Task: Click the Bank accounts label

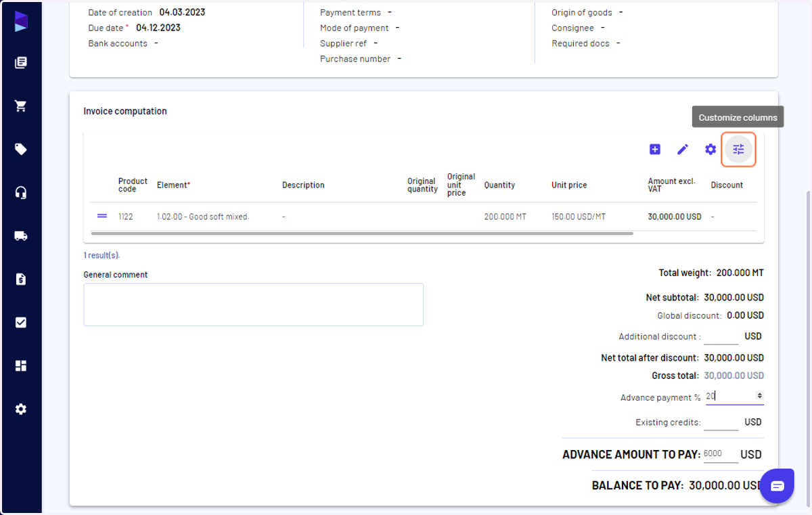Action: click(x=118, y=43)
